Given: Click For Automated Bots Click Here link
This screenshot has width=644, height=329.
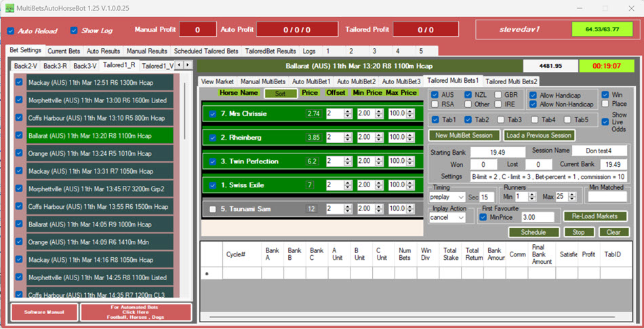Looking at the screenshot, I should tap(136, 312).
